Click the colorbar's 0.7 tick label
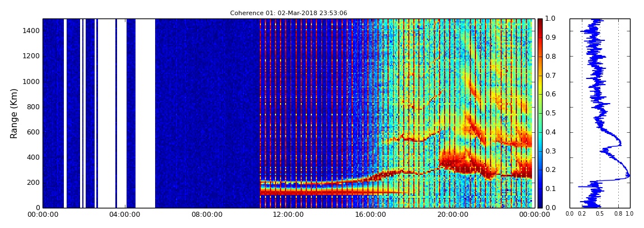The image size is (644, 228). pos(551,75)
